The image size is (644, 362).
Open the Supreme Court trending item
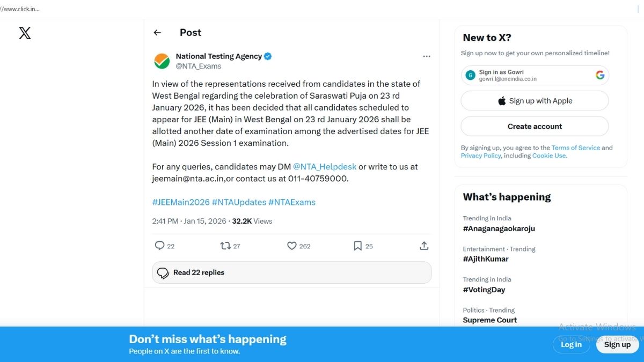pyautogui.click(x=490, y=320)
